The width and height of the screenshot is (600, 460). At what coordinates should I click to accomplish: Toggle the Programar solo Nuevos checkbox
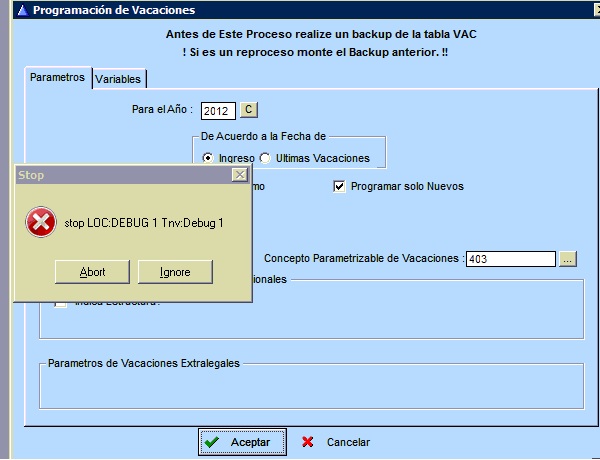pyautogui.click(x=340, y=186)
